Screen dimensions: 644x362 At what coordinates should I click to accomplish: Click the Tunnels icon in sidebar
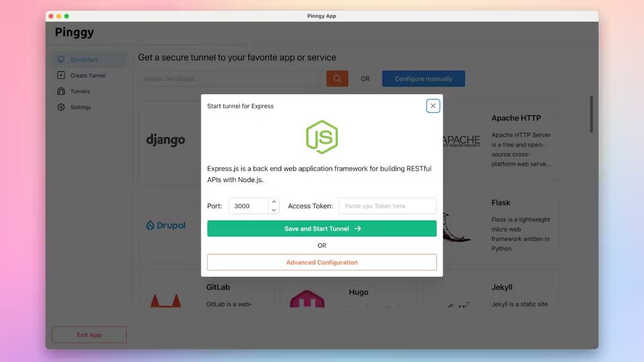pyautogui.click(x=61, y=91)
